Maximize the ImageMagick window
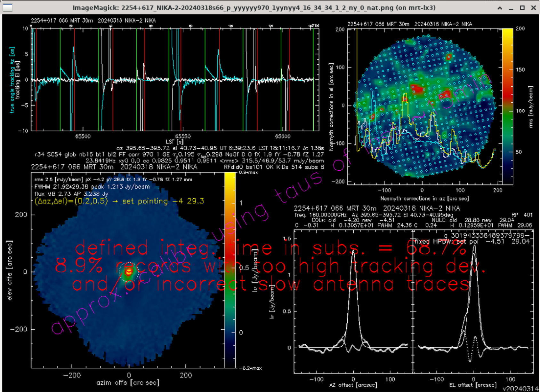Image resolution: width=540 pixels, height=392 pixels. point(522,8)
